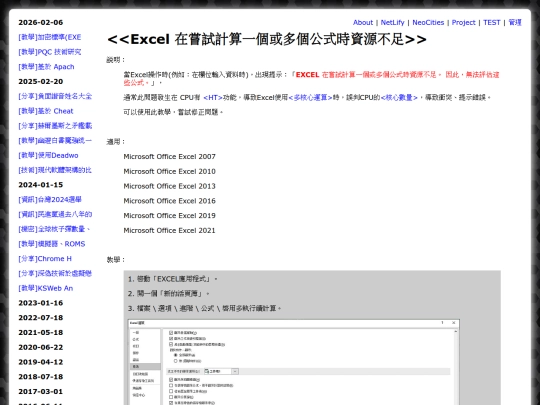Collapse the 2026-02-06 date group

[41, 22]
